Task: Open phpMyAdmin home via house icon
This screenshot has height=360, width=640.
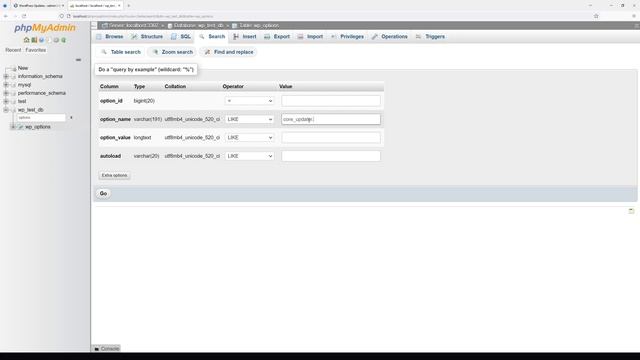Action: pyautogui.click(x=27, y=40)
